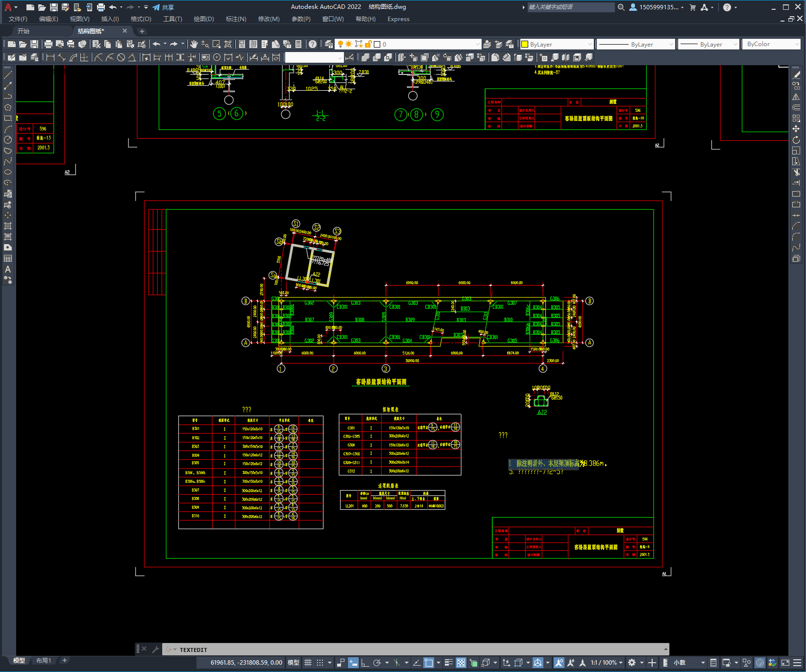Viewport: 806px width, 672px height.
Task: Open the workspace switching gear icon
Action: pos(632,663)
